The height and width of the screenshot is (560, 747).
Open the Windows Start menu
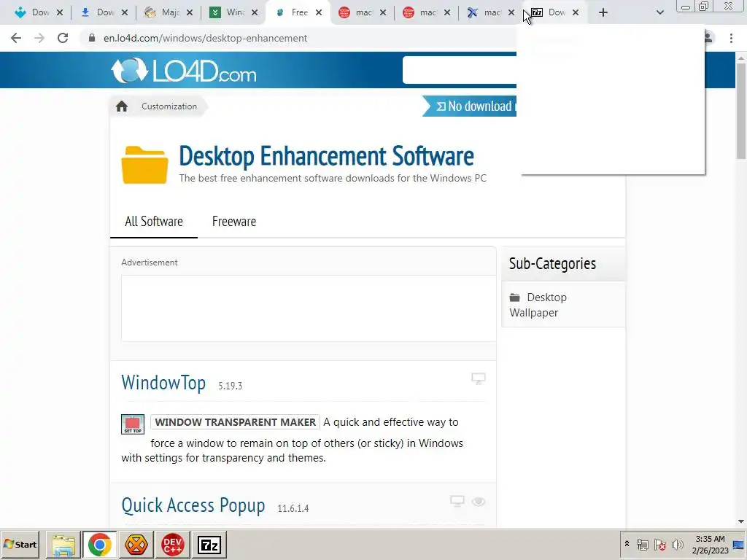pyautogui.click(x=20, y=544)
